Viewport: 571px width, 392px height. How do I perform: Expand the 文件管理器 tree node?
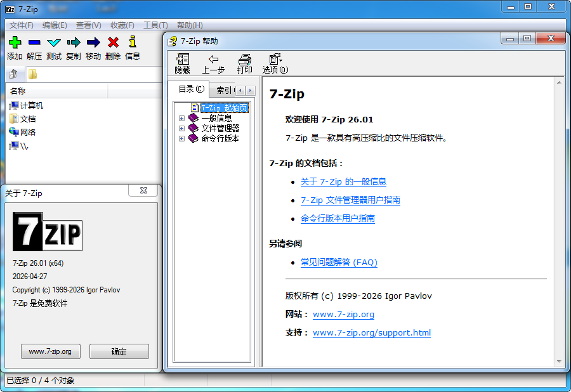click(181, 129)
